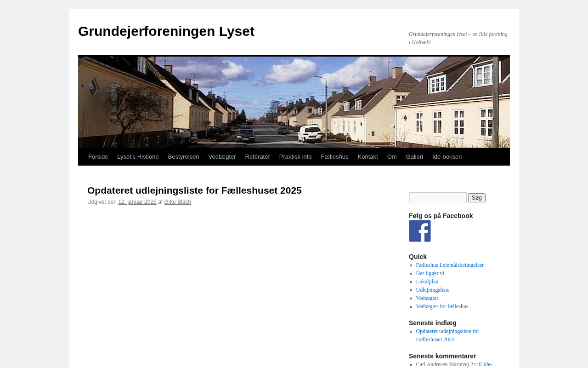Click the Følg os på Facebook heading
This screenshot has width=588, height=368.
tap(441, 216)
